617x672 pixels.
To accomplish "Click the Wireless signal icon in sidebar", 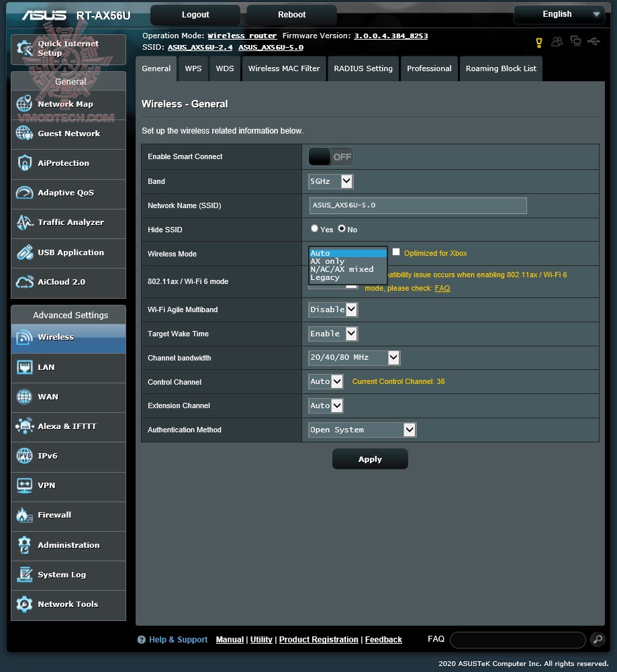I will [24, 337].
